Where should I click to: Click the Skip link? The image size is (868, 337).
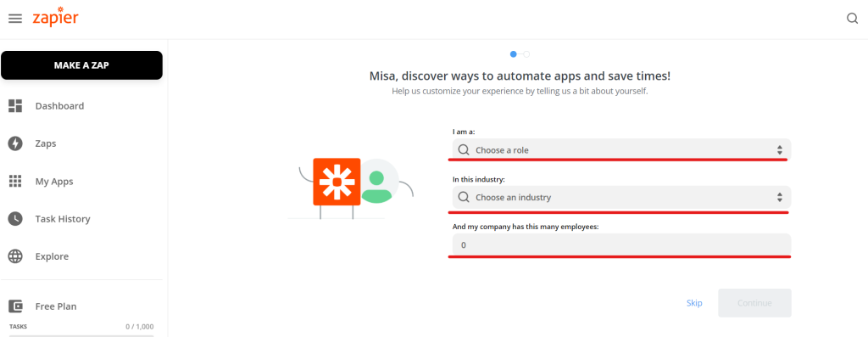[x=694, y=303]
